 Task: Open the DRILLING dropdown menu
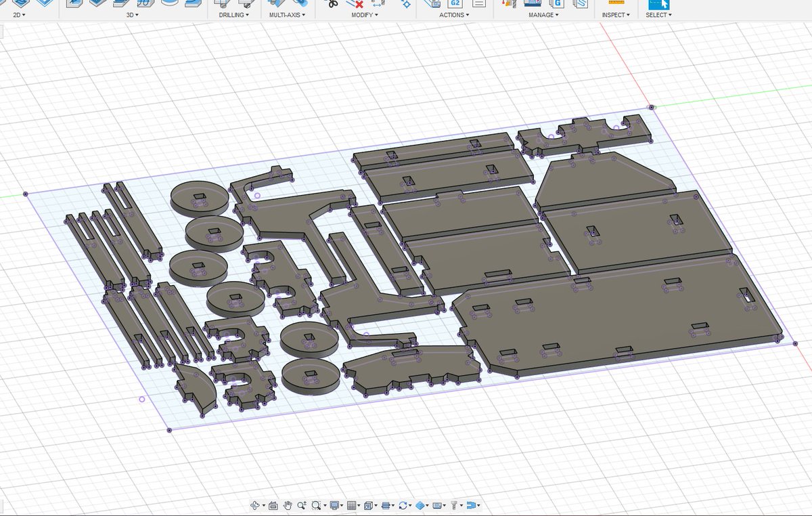(234, 15)
